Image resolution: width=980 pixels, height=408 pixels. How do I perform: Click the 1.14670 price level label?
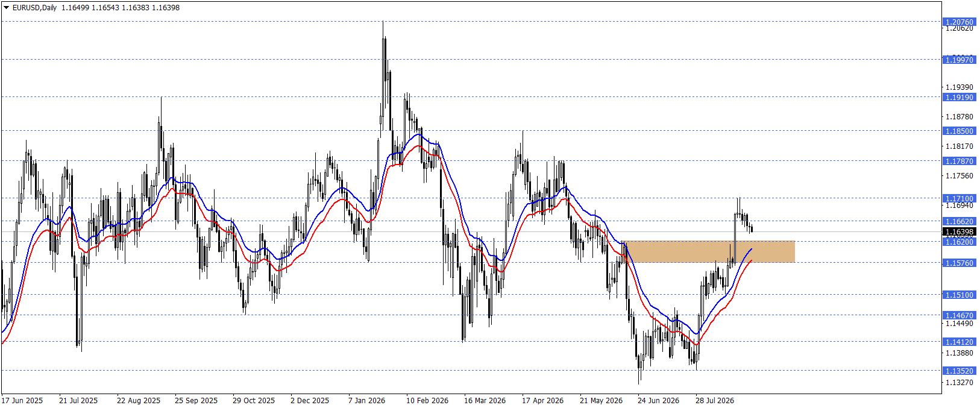click(959, 315)
